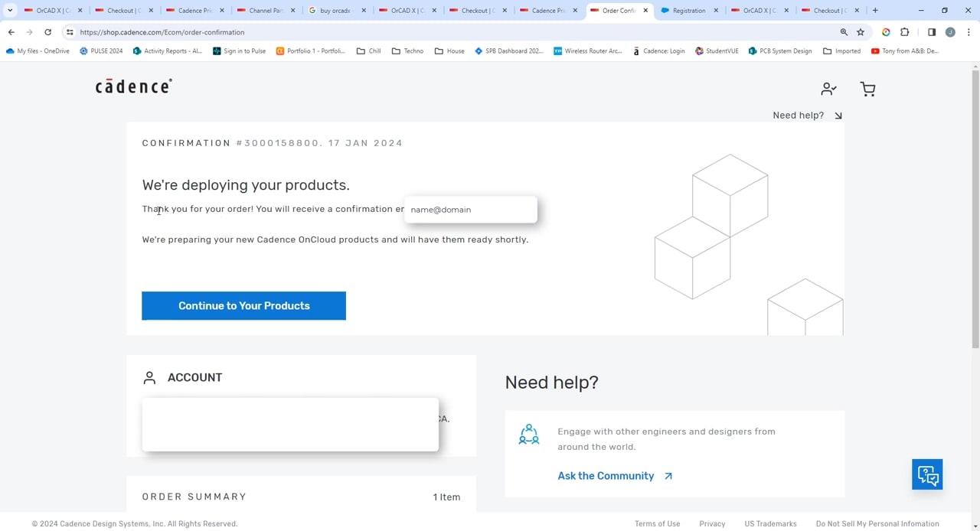Viewport: 980px width, 531px height.
Task: Click the 1 Item count text
Action: pos(446,497)
